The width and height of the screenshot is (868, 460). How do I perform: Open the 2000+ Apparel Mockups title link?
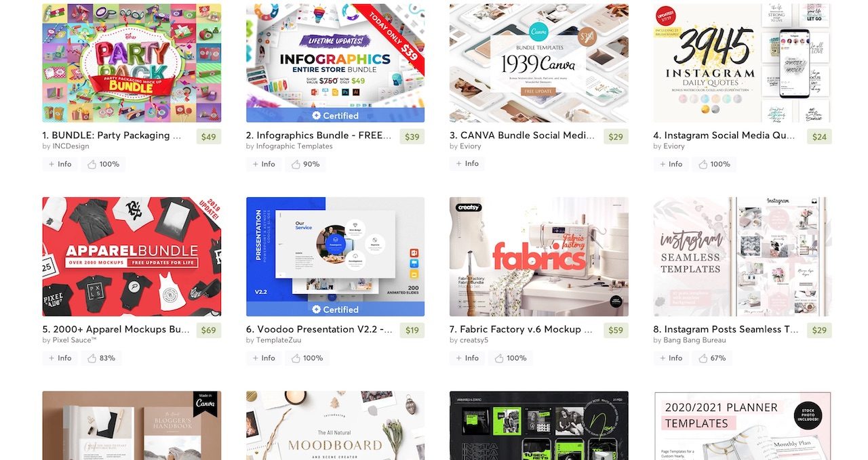116,329
